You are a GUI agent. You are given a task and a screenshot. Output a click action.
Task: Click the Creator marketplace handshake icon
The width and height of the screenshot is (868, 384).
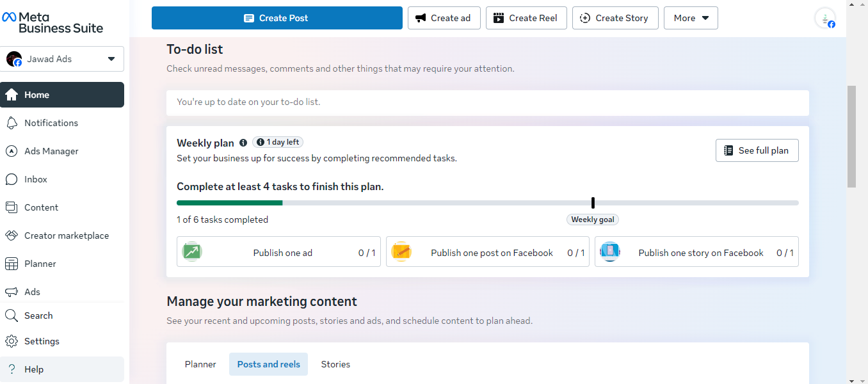click(12, 236)
